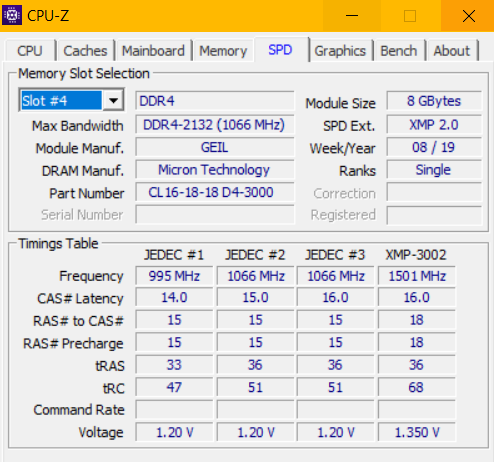Screen dimensions: 494x462
Task: Click the 1501 MHz XMP frequency cell
Action: [417, 276]
